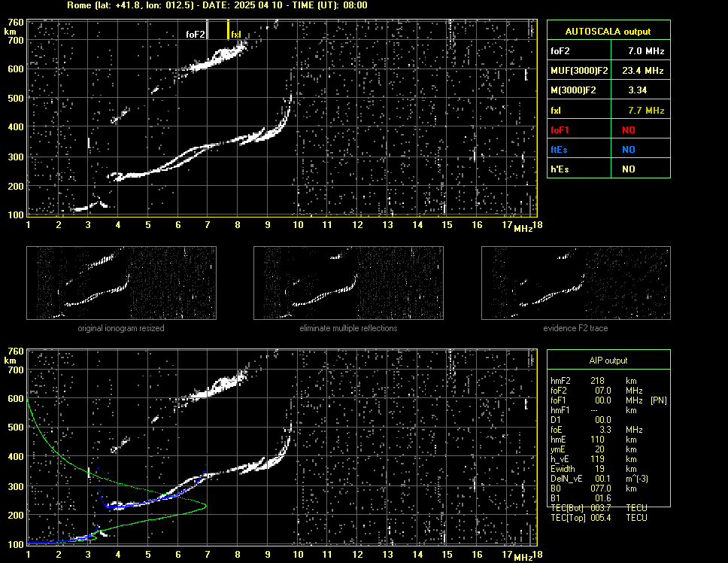Click the 'eliminate multiple reflections' caption
The image size is (728, 563).
348,328
